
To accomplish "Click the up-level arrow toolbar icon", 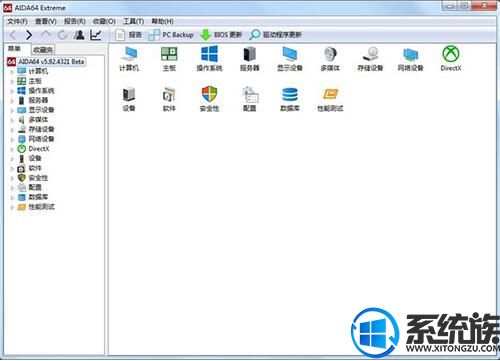I will 46,35.
